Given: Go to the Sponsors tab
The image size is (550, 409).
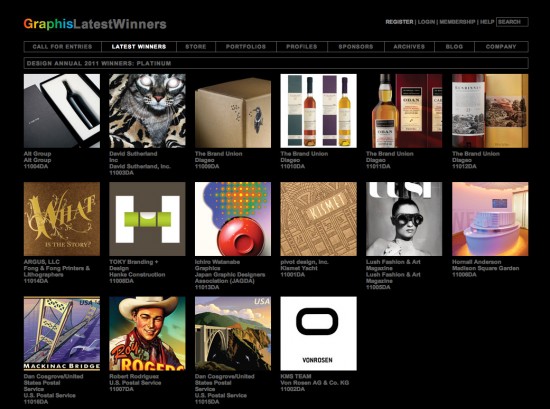Looking at the screenshot, I should click(356, 47).
